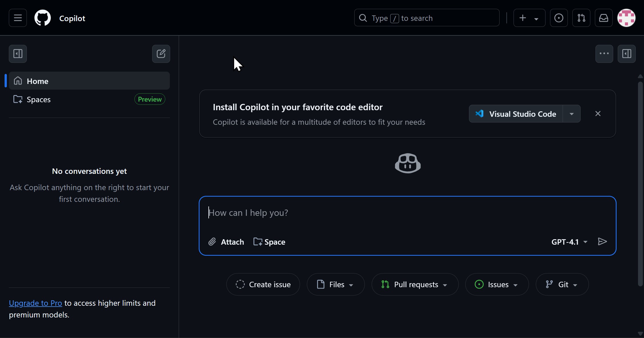Toggle the right side panel
The image size is (644, 338).
627,54
